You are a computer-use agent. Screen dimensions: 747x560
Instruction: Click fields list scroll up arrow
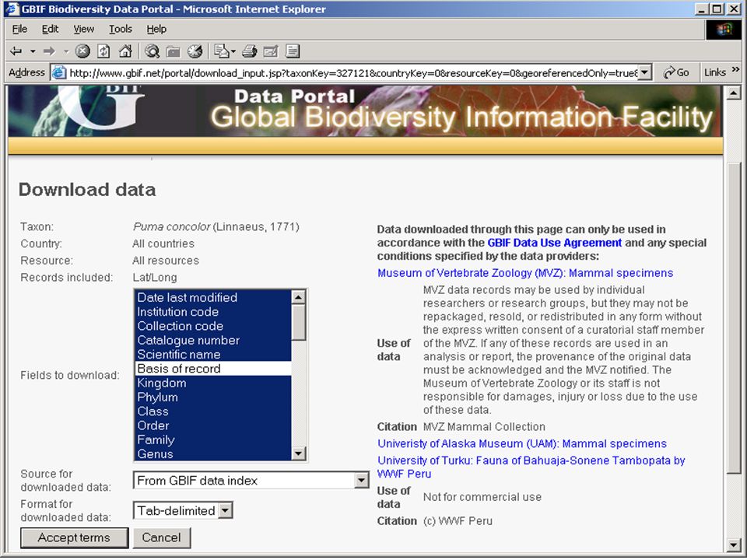point(299,297)
